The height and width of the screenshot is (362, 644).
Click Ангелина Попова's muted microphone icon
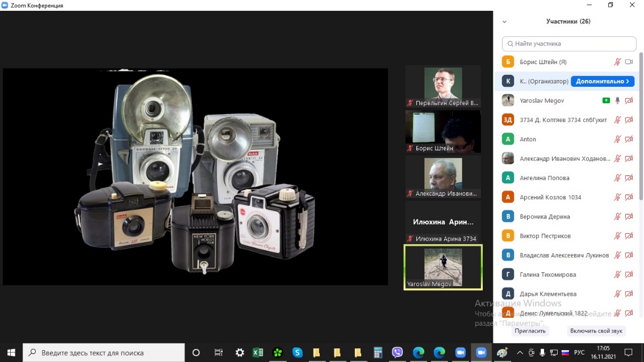tap(617, 178)
